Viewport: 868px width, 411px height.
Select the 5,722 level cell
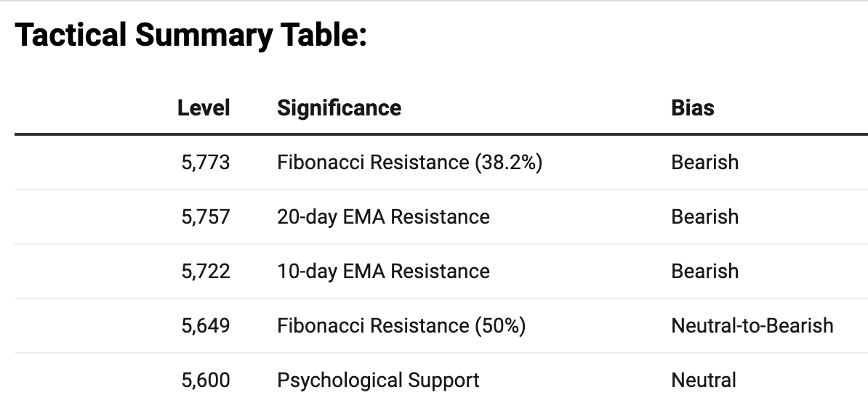pyautogui.click(x=205, y=271)
